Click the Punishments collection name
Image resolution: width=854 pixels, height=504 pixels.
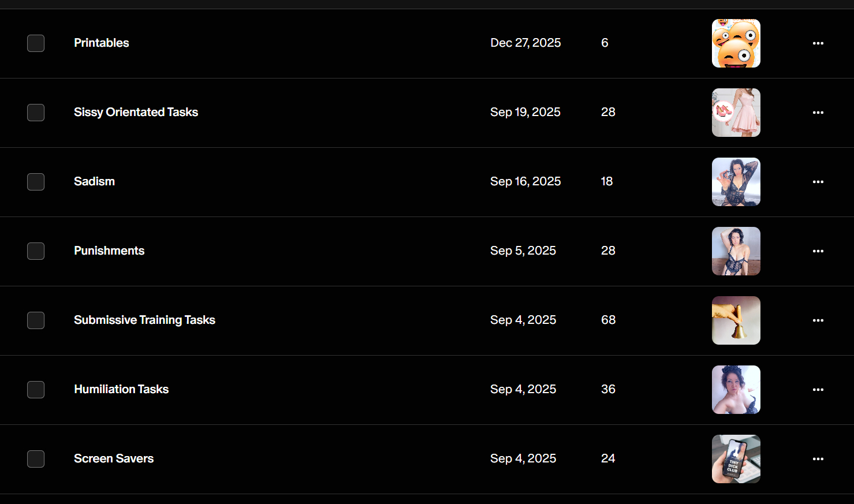click(x=109, y=251)
